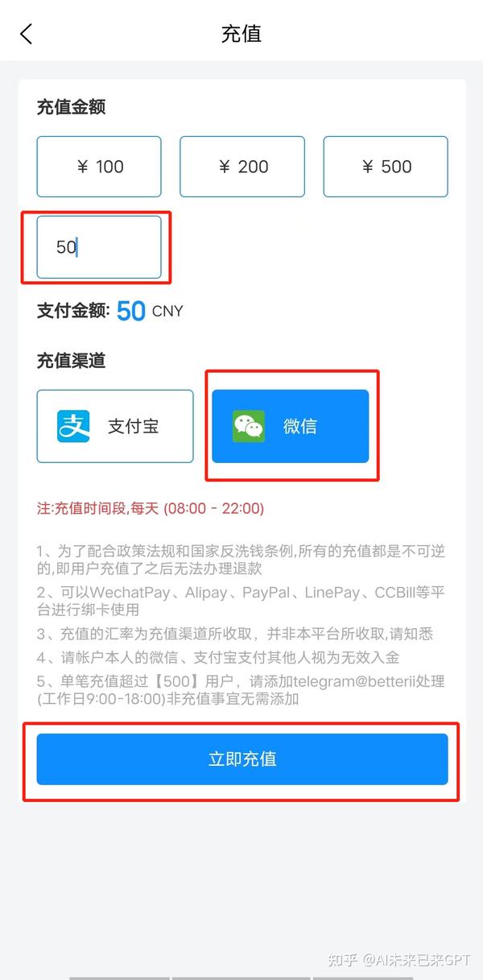The width and height of the screenshot is (483, 980).
Task: Focus the custom amount field showing 50
Action: [x=99, y=247]
